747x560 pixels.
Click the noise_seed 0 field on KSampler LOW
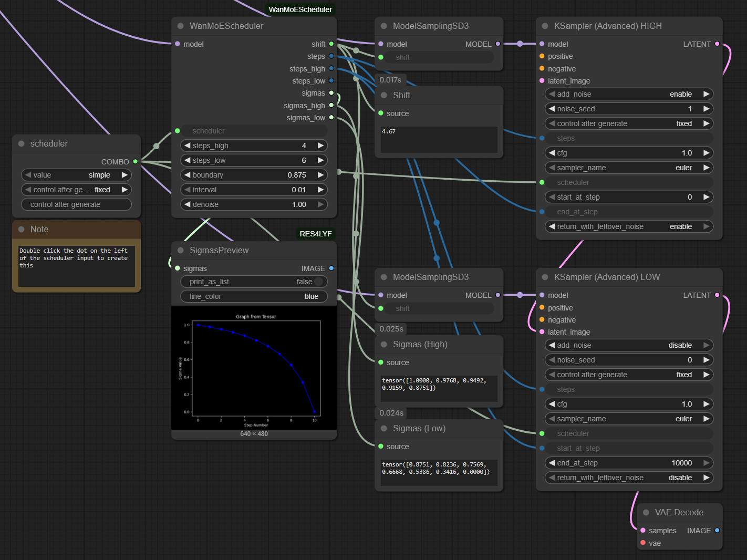(x=629, y=360)
